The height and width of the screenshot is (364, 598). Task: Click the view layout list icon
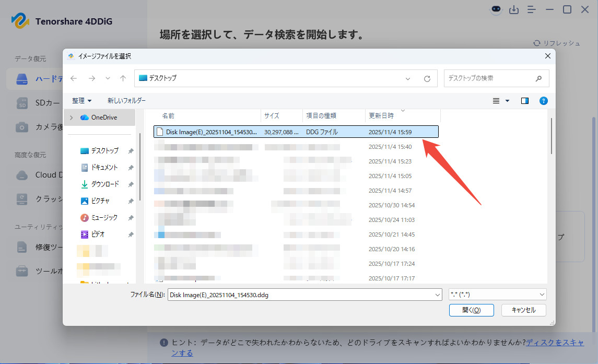pos(496,101)
